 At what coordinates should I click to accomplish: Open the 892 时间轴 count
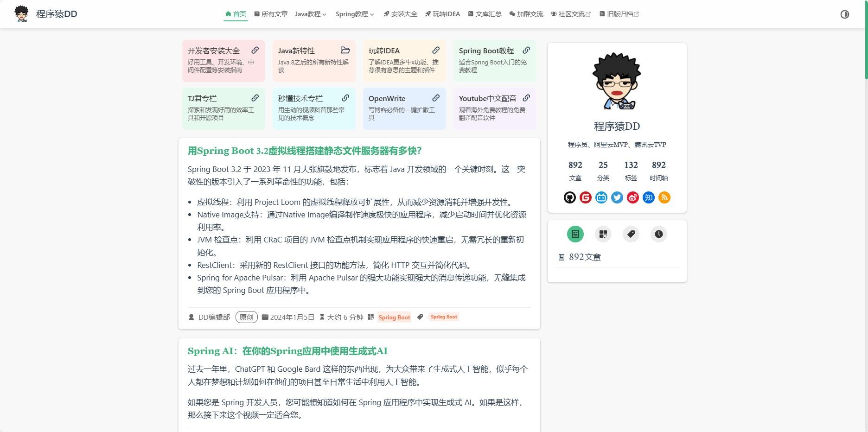[658, 171]
